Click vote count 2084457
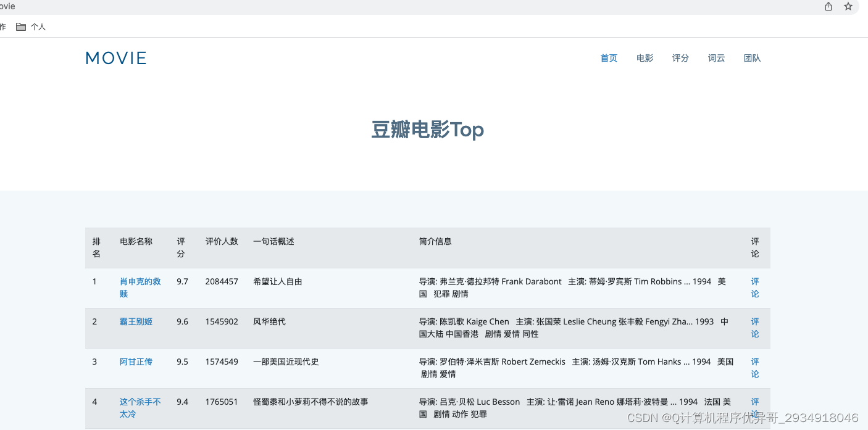Screen dimensions: 868x430 [222, 281]
